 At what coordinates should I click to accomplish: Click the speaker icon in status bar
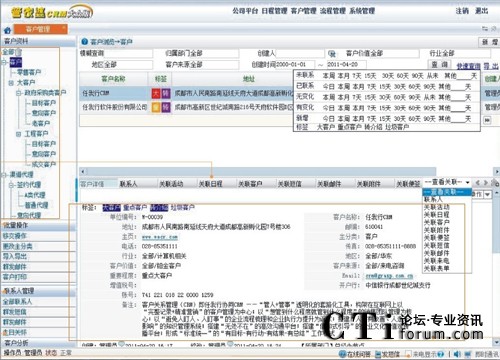click(457, 354)
